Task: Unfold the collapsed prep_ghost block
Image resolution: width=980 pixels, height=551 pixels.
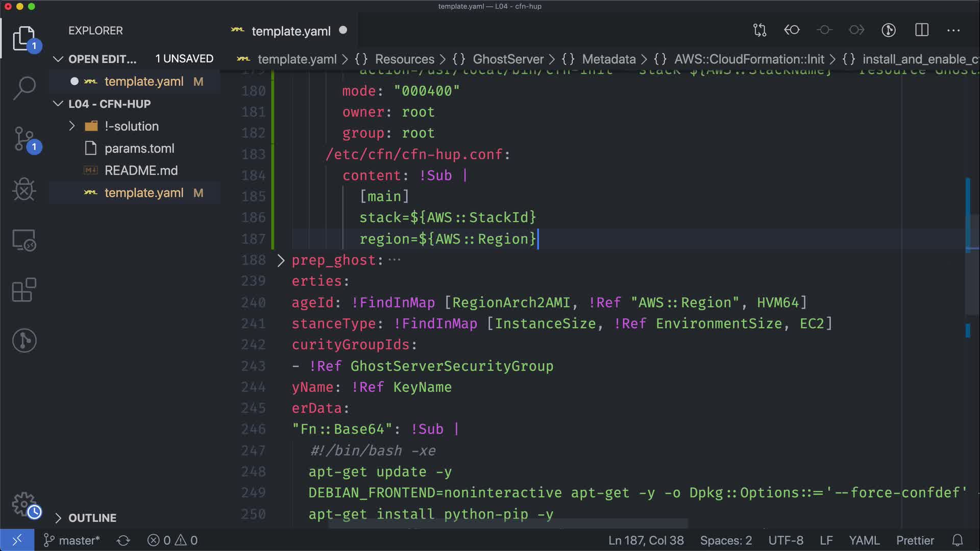Action: pos(281,260)
